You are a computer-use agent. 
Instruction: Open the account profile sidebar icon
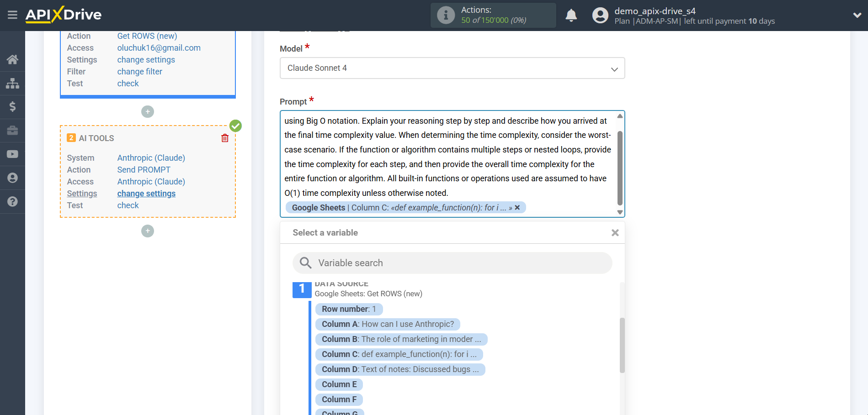12,178
